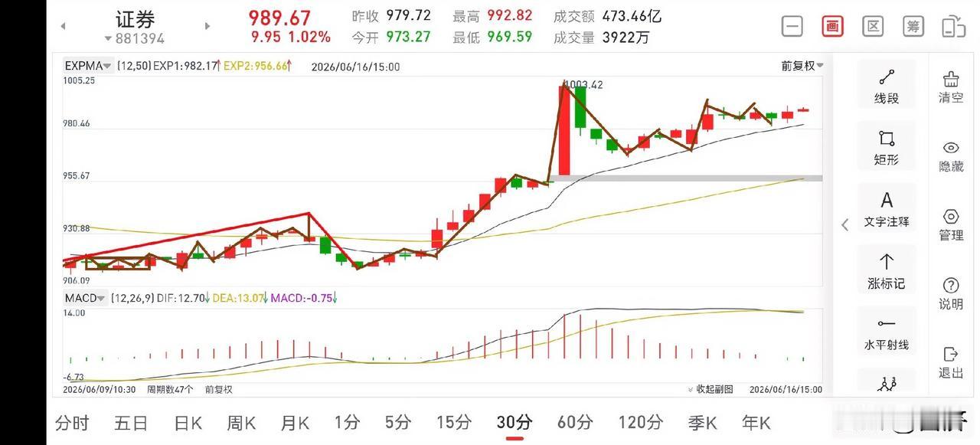
Task: Switch to the 季K tab
Action: click(702, 422)
